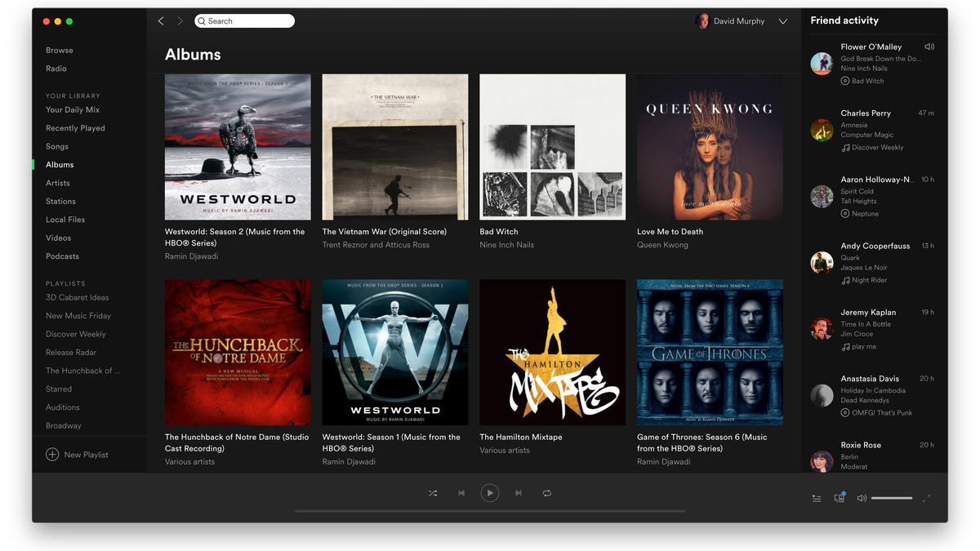Open Flower O'Malley's avatar
Viewport: 980px width, 551px height.
pos(822,64)
